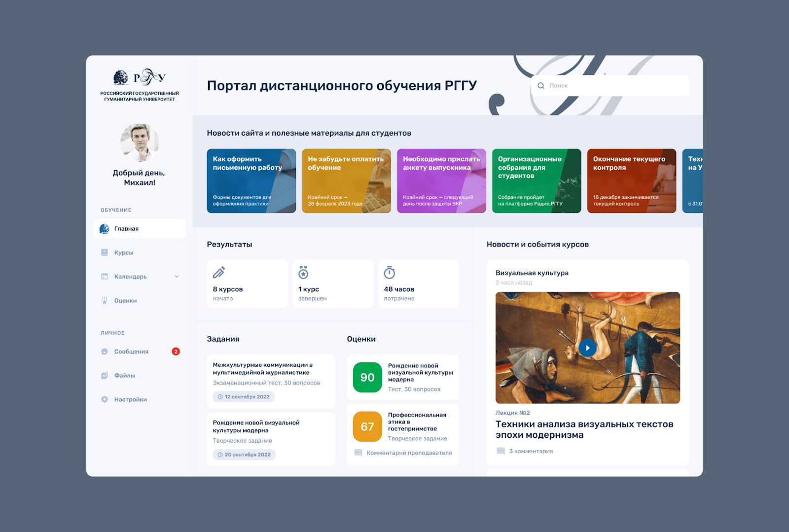This screenshot has height=532, width=789.
Task: Click the red unread messages badge
Action: point(176,352)
